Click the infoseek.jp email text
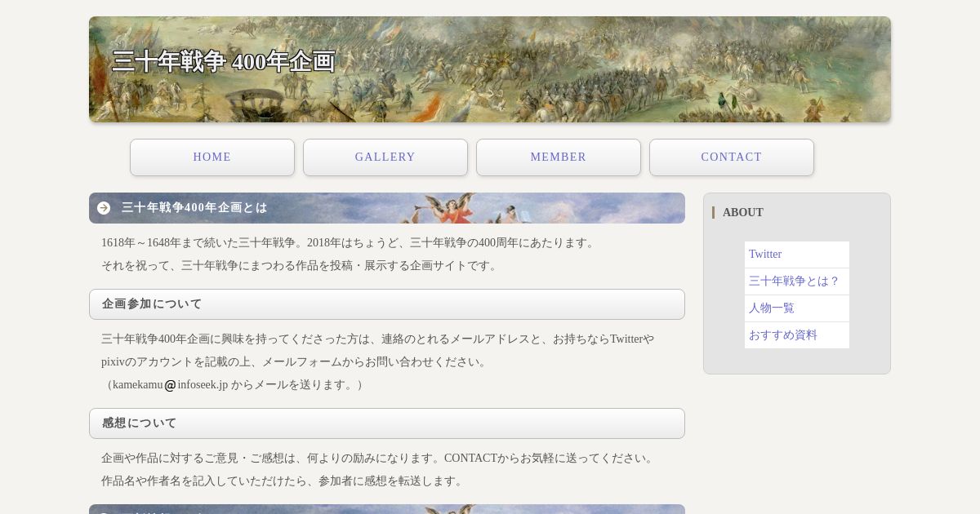980x514 pixels. tap(203, 385)
